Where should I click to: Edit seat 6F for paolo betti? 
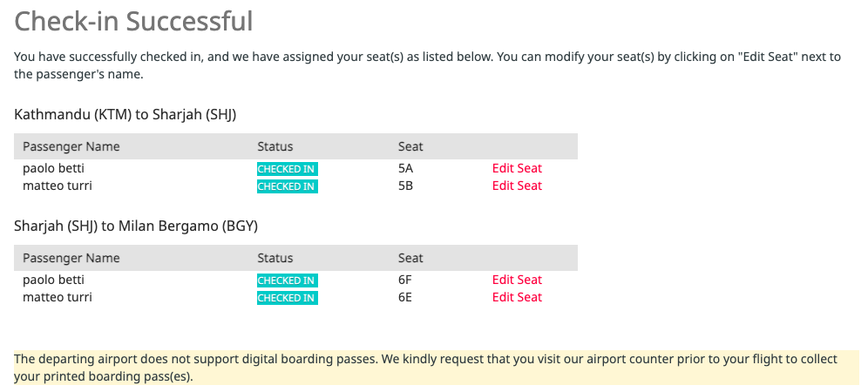tap(517, 280)
